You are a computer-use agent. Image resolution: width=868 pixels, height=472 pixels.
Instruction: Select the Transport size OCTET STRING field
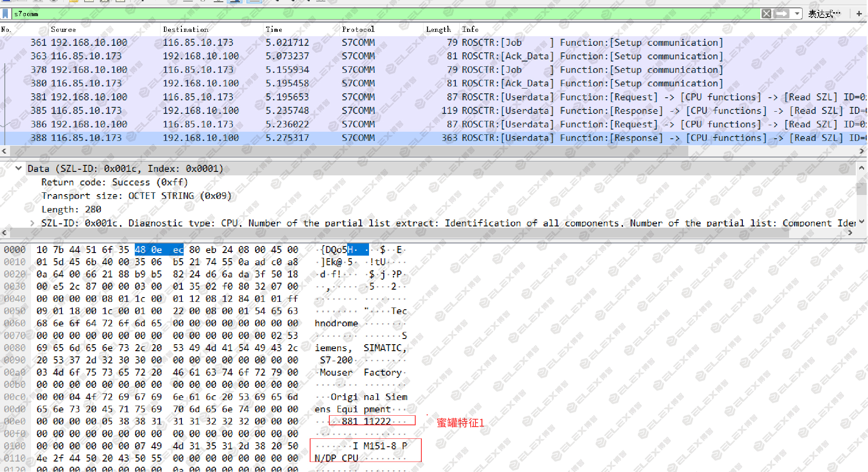tap(136, 196)
